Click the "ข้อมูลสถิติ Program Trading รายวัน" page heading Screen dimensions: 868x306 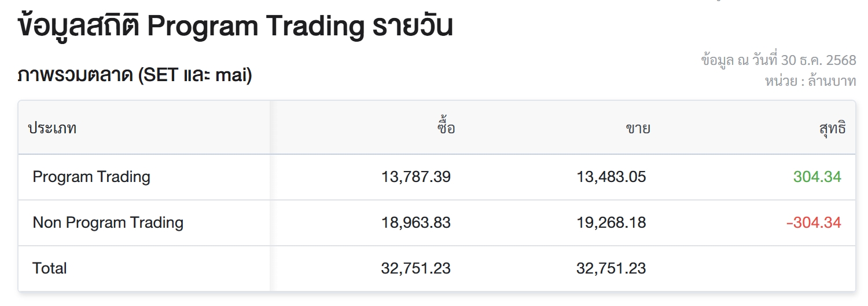pyautogui.click(x=235, y=27)
